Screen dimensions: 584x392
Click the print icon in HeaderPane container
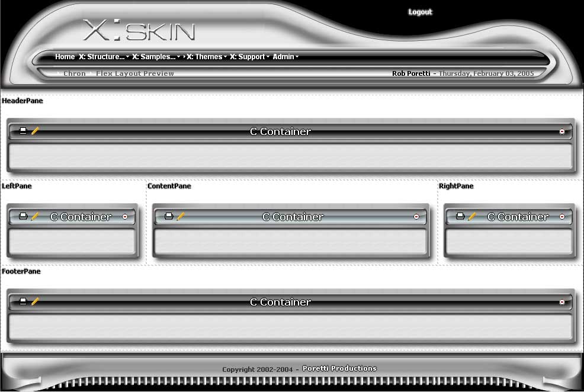[23, 131]
